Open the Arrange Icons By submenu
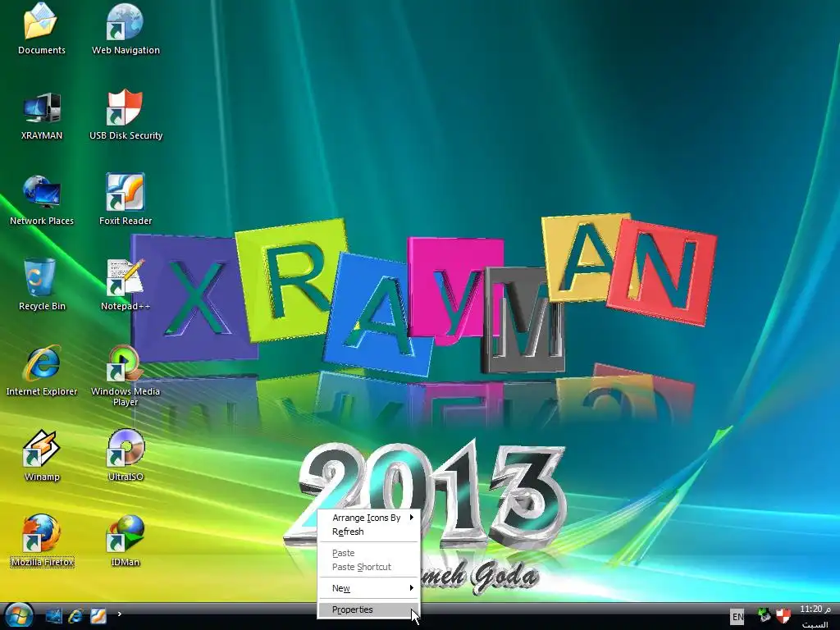This screenshot has height=630, width=840. [x=369, y=518]
